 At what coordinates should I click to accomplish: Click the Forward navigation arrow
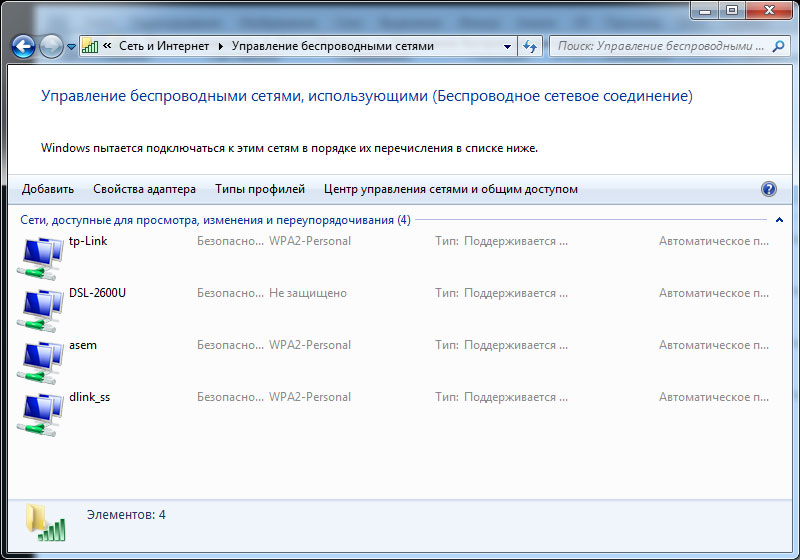pyautogui.click(x=51, y=46)
